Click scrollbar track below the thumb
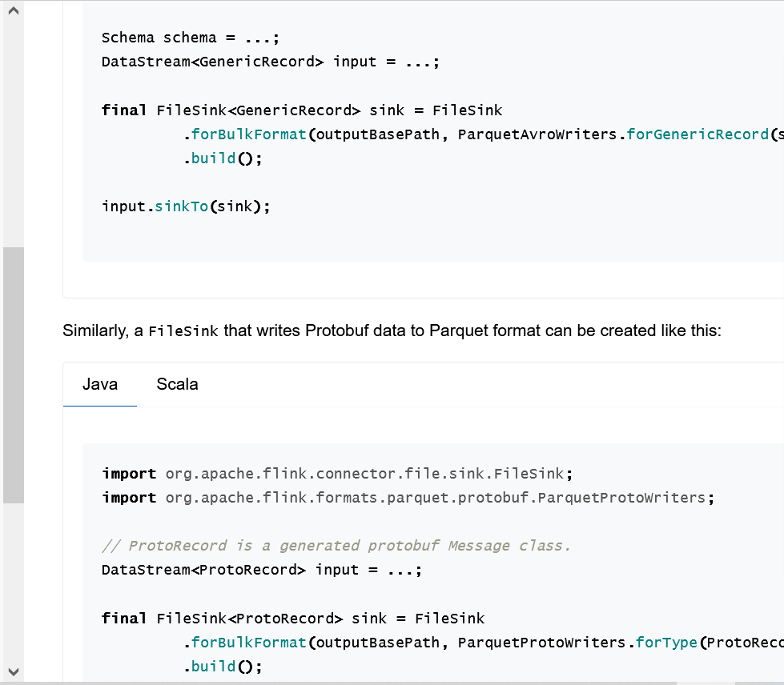 click(x=14, y=582)
